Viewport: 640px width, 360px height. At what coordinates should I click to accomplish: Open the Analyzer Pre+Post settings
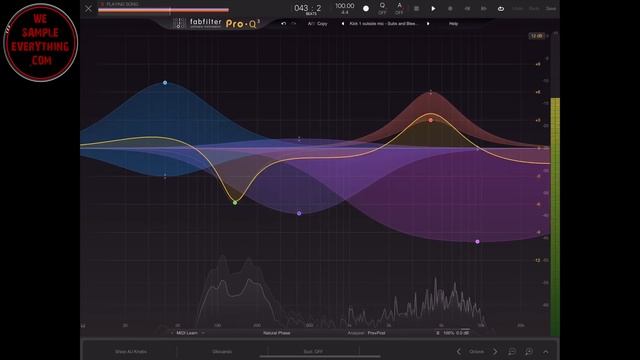click(x=367, y=333)
